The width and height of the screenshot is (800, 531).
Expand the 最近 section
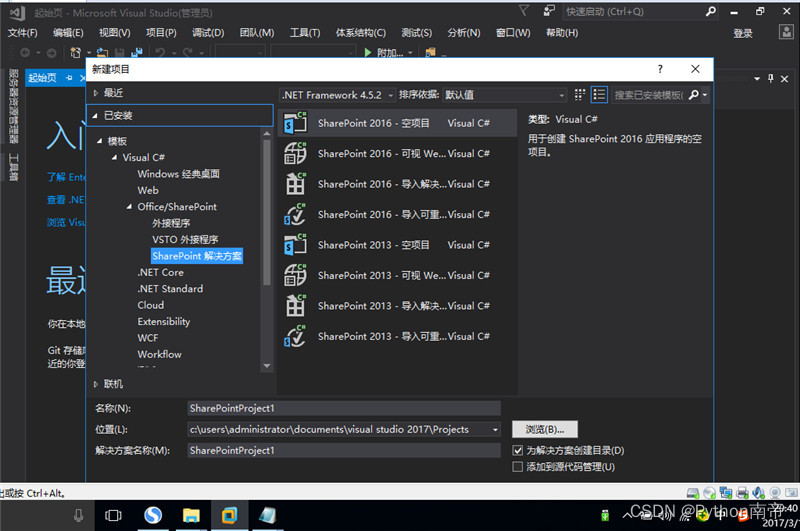pos(95,93)
